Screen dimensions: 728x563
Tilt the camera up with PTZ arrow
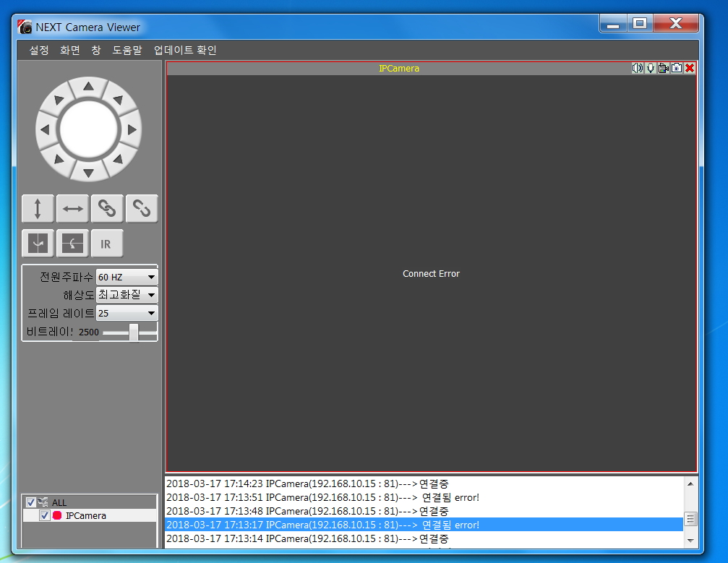coord(89,87)
